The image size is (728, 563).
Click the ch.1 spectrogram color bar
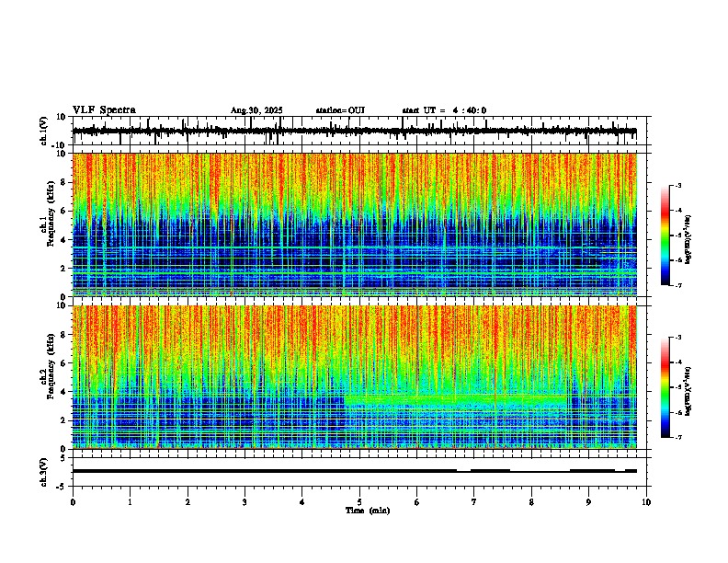tap(665, 236)
